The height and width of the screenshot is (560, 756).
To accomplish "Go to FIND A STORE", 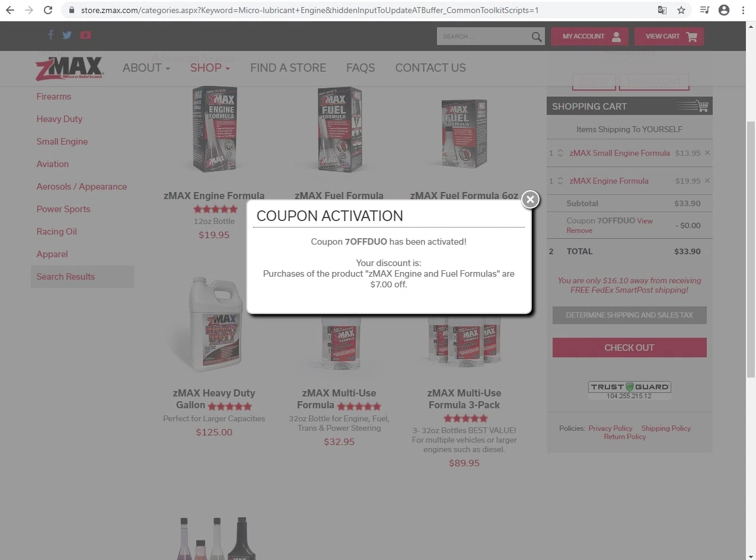I will (x=288, y=68).
